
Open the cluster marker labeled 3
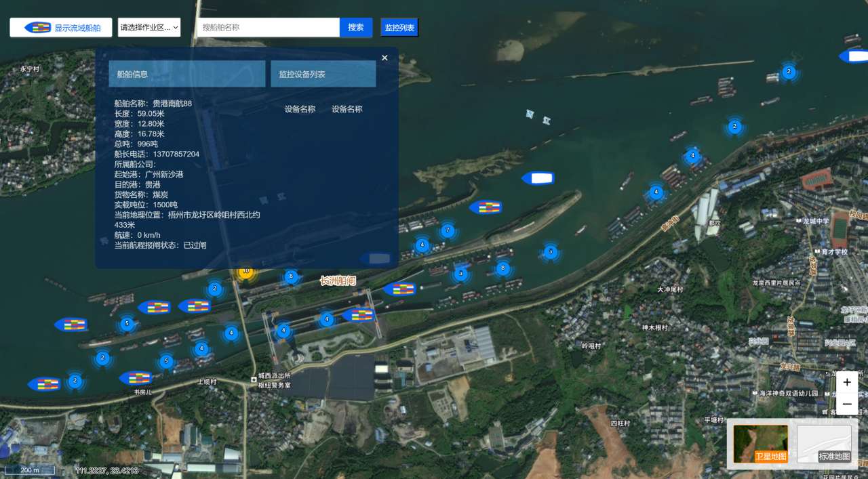(461, 274)
